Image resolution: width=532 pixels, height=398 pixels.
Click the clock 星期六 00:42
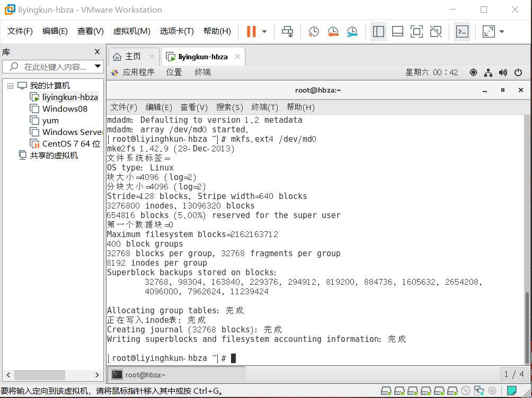(x=432, y=72)
